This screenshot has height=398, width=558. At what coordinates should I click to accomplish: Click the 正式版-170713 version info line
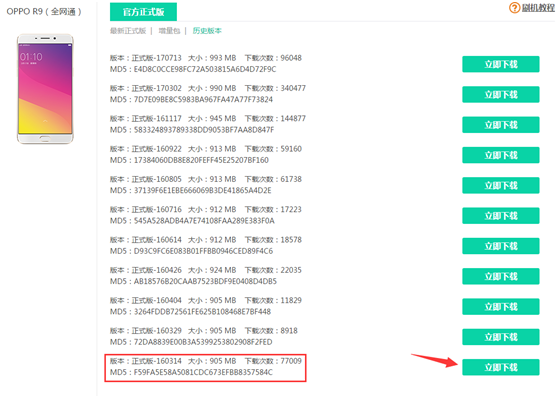pos(206,58)
